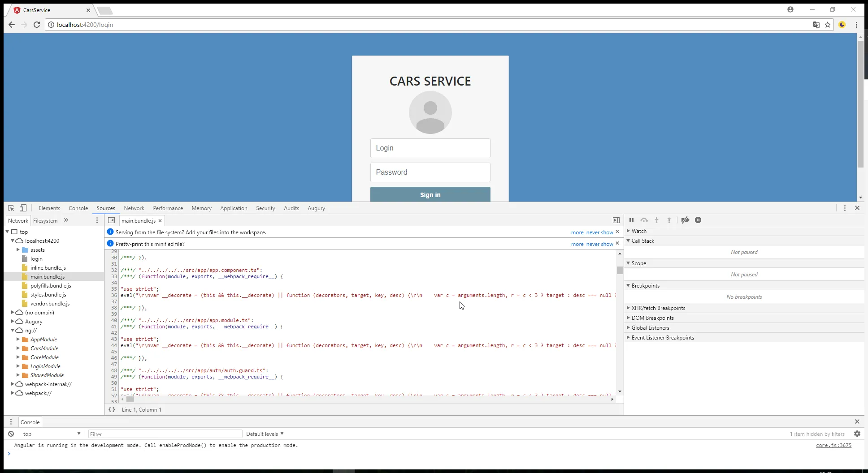Show more navigator tabs chevron
Viewport: 868px width, 473px height.
point(66,220)
